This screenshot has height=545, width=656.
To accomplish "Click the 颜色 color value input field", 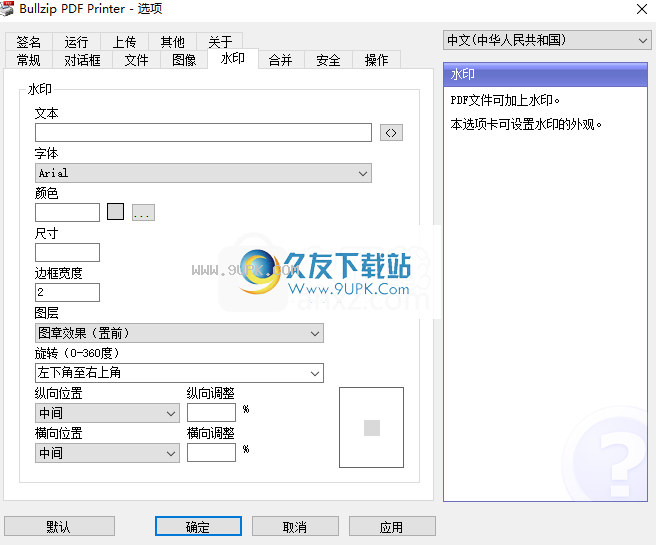I will coord(67,212).
